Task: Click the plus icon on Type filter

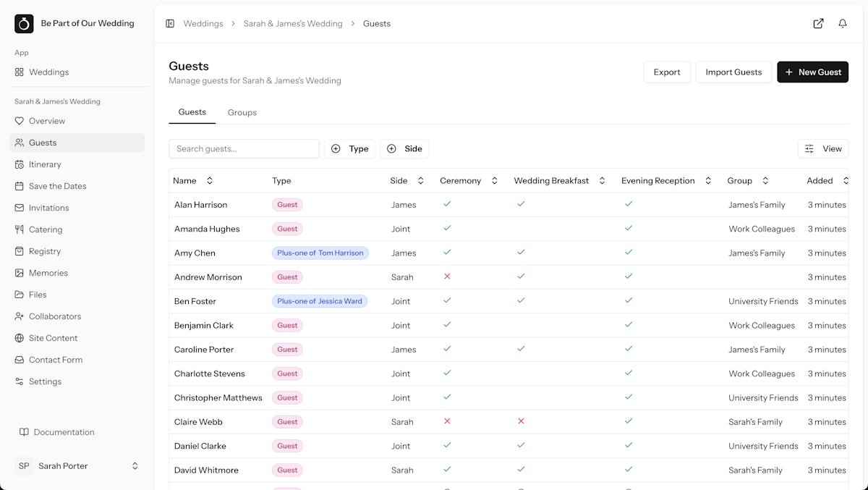Action: tap(336, 149)
